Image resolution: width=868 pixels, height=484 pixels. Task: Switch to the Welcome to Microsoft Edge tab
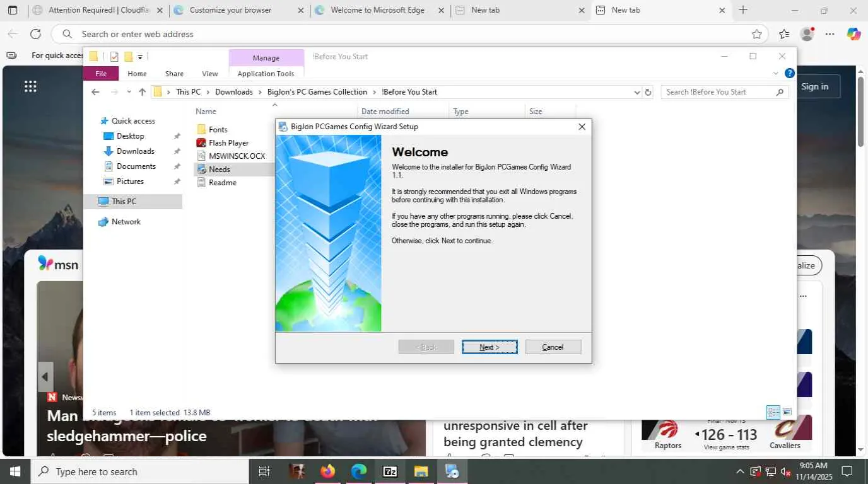click(380, 10)
